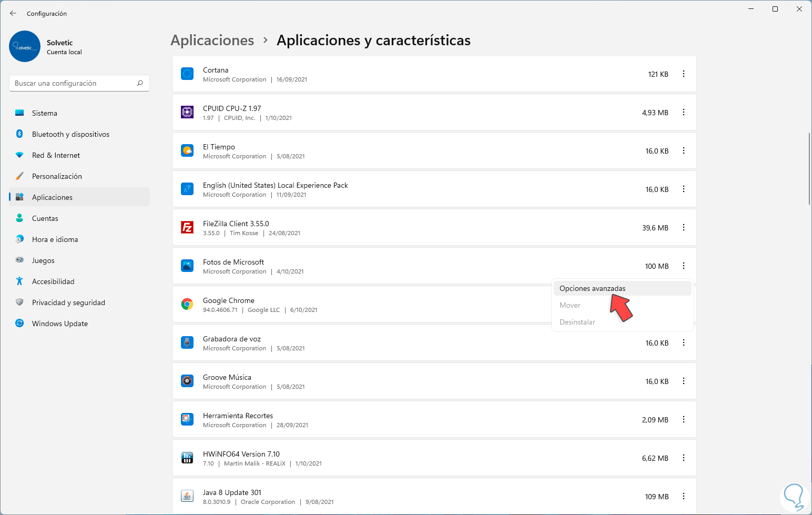Select Aplicaciones in the sidebar
This screenshot has height=515, width=812.
(x=79, y=197)
